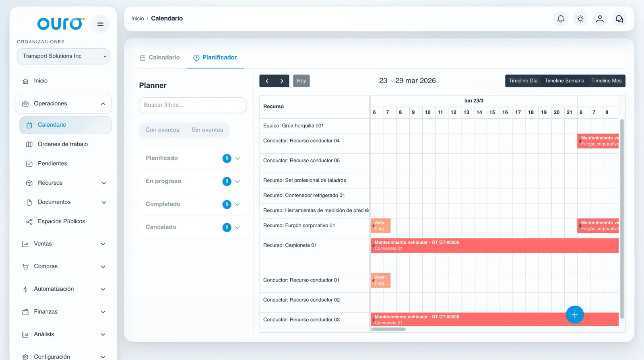Focus the Buscar filtros search field
The image size is (644, 360).
(193, 105)
